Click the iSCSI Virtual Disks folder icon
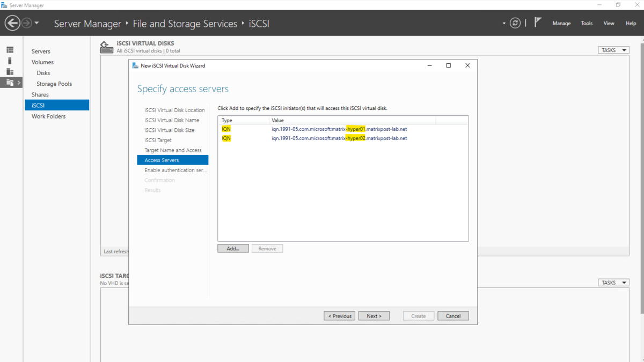Viewport: 644px width, 362px height. coord(106,47)
